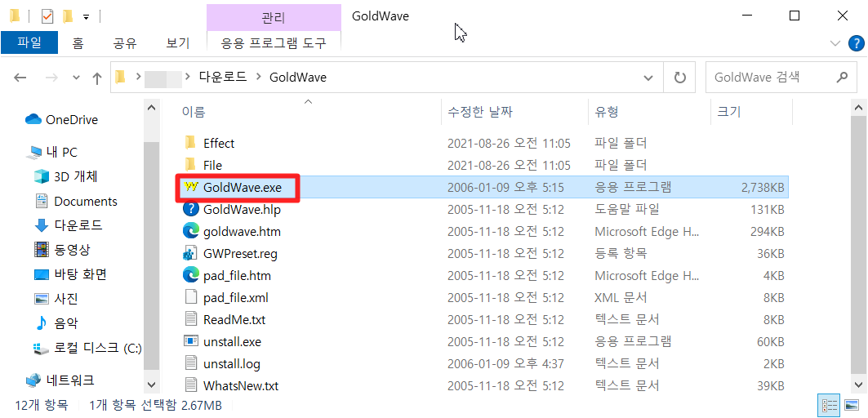The width and height of the screenshot is (868, 418).
Task: Click 다운로드 in the address breadcrumb
Action: 223,77
